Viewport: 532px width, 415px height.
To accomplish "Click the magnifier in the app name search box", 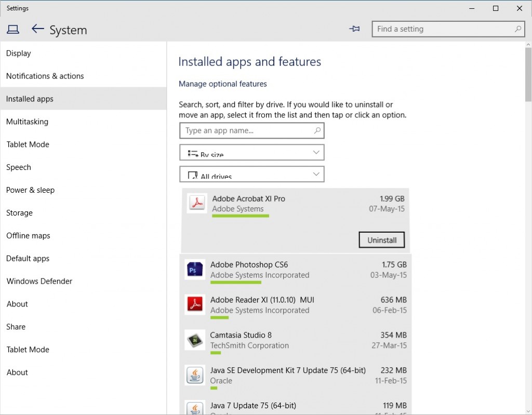I will click(x=317, y=130).
